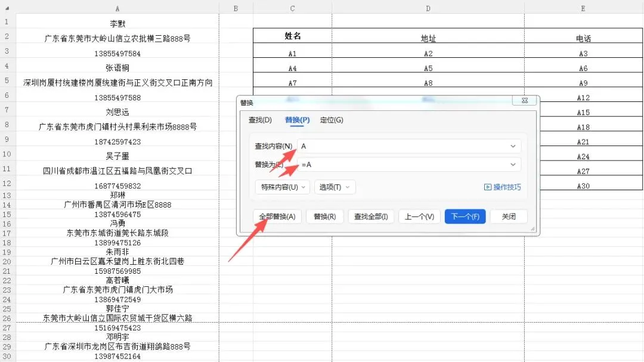Image resolution: width=644 pixels, height=362 pixels.
Task: Open the 选项(T) dropdown
Action: pos(335,187)
